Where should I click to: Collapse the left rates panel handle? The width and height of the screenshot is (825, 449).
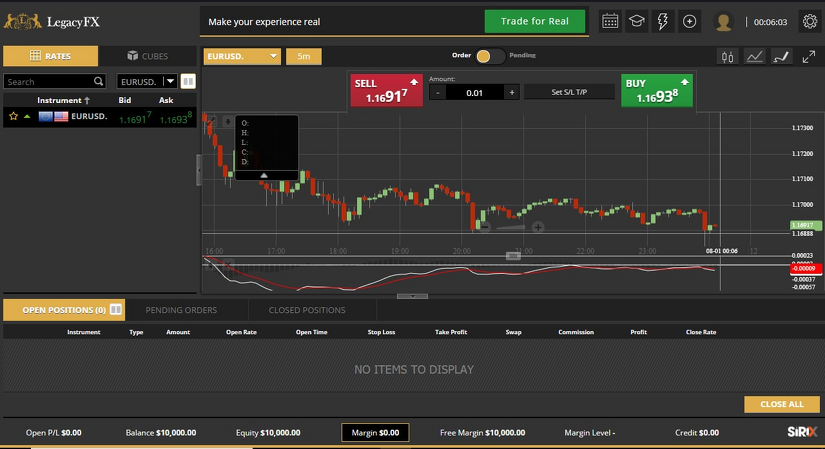pos(199,170)
